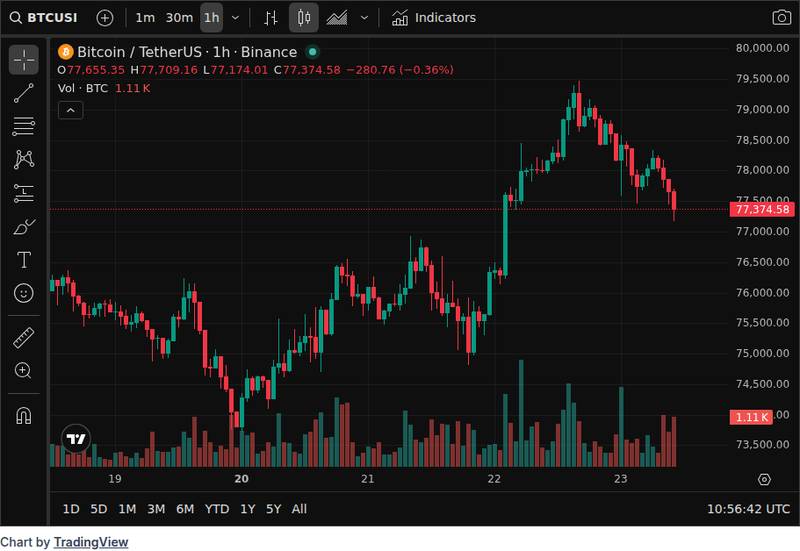The width and height of the screenshot is (800, 551).
Task: Select the Text tool
Action: (x=23, y=260)
